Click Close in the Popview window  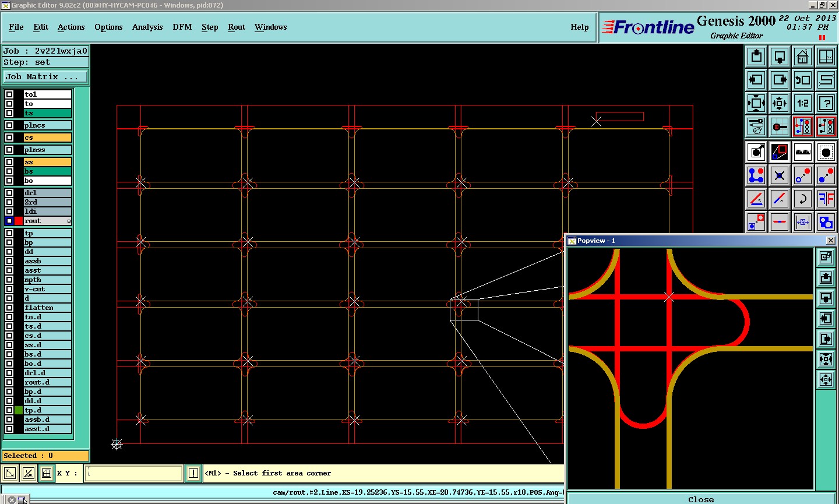[x=701, y=499]
